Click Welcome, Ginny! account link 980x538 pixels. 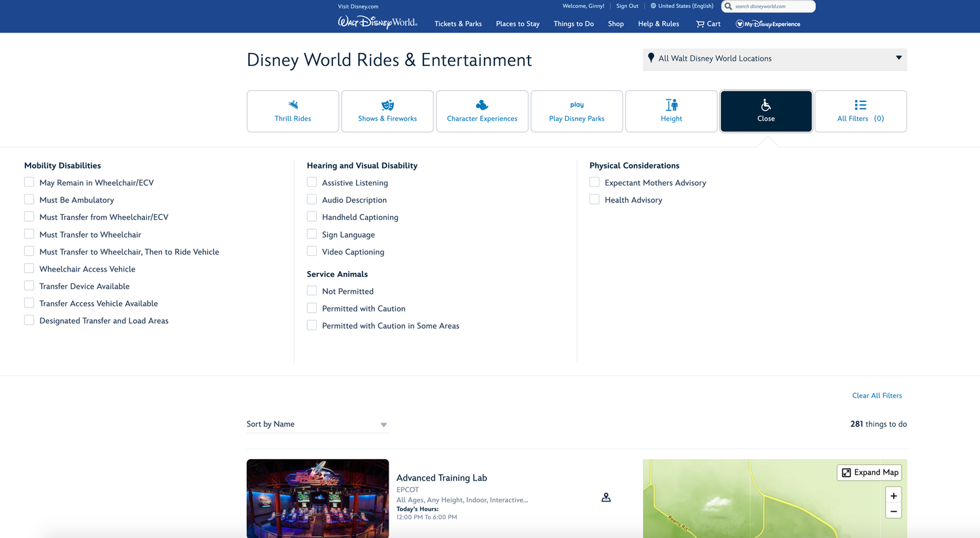point(583,6)
